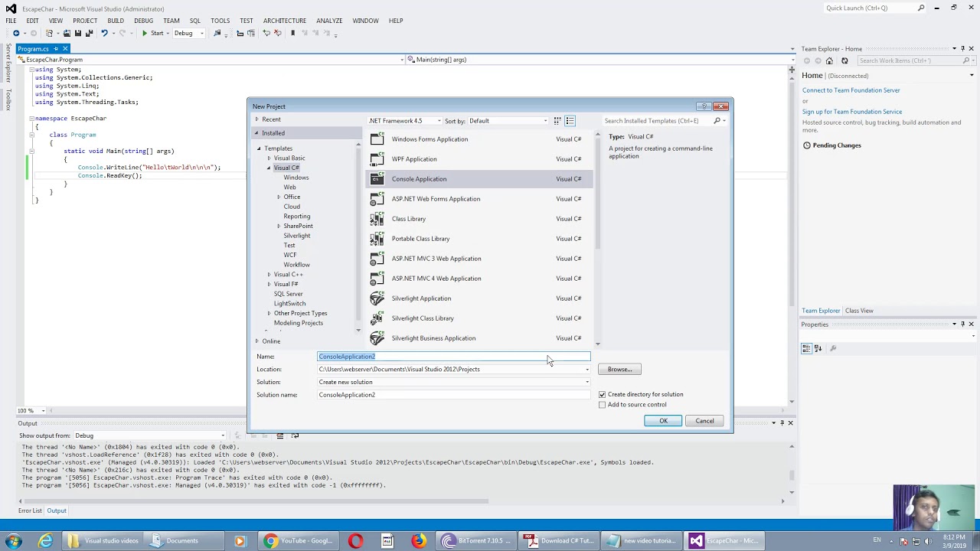Open the ARCHITECTURE menu
Viewport: 980px width, 551px height.
click(285, 21)
